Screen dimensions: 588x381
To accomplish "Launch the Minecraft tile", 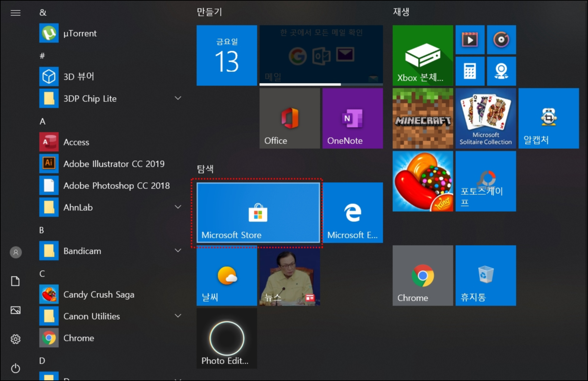I will click(423, 118).
